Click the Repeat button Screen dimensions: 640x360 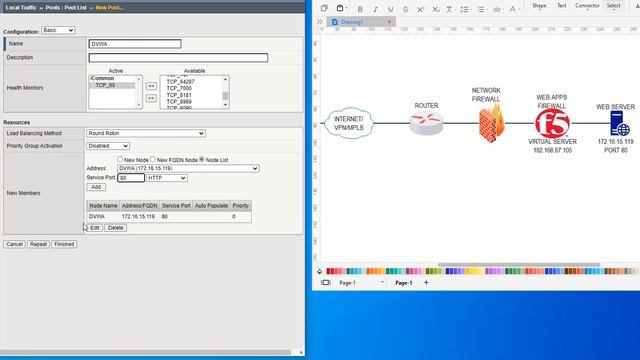[38, 244]
